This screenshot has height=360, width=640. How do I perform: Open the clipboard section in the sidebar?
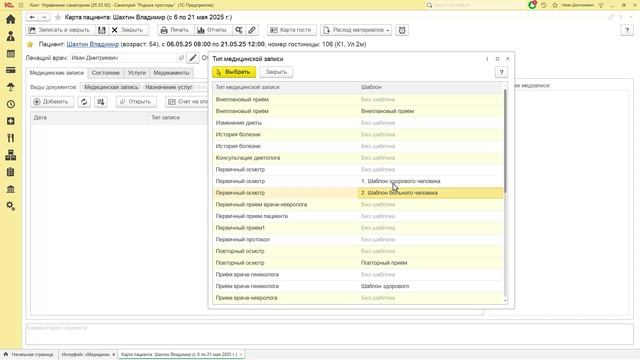(11, 172)
